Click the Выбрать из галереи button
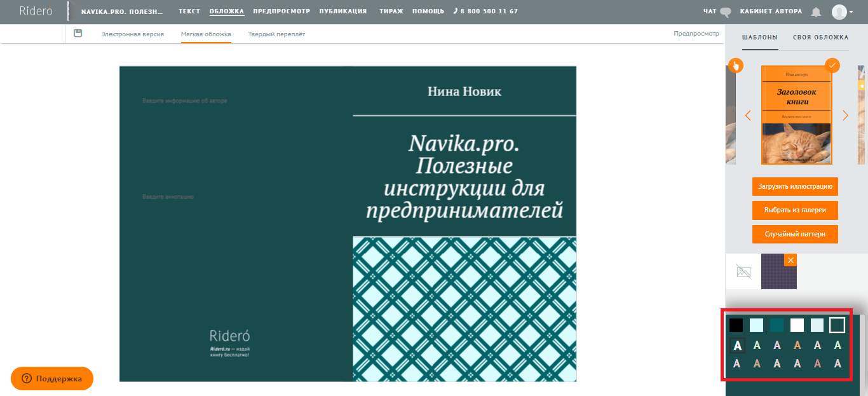This screenshot has width=868, height=396. pos(795,210)
